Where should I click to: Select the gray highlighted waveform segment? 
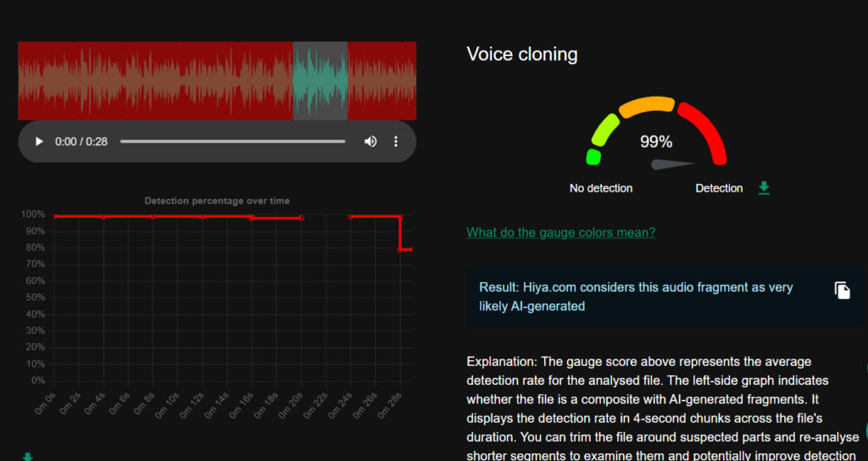click(320, 81)
